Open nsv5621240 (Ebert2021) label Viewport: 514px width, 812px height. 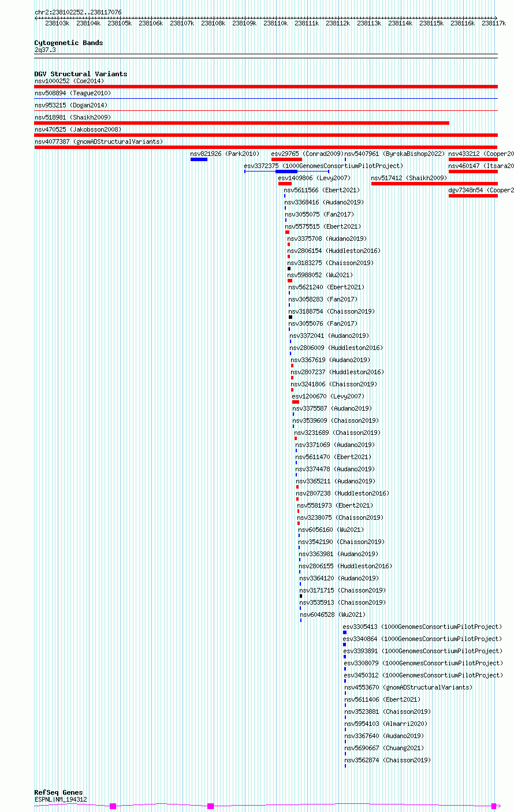coord(326,287)
